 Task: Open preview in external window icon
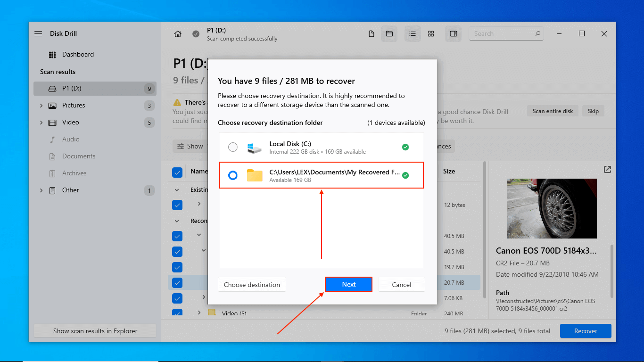point(607,170)
